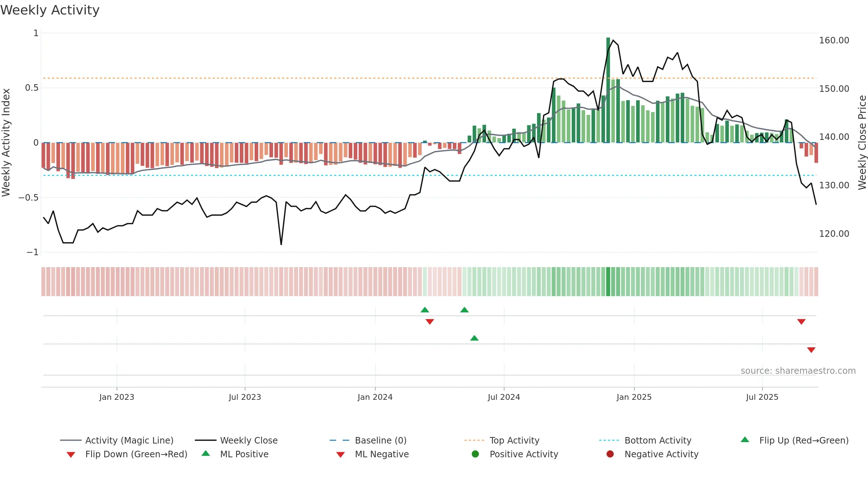
Task: Toggle Flip Down (Green→Red) legend entry
Action: coord(127,454)
